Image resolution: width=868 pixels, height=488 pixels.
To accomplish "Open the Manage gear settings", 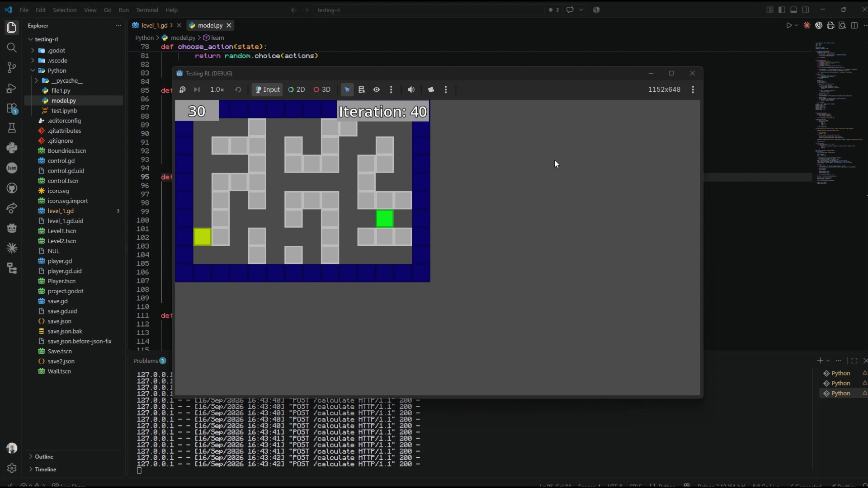I will [12, 468].
